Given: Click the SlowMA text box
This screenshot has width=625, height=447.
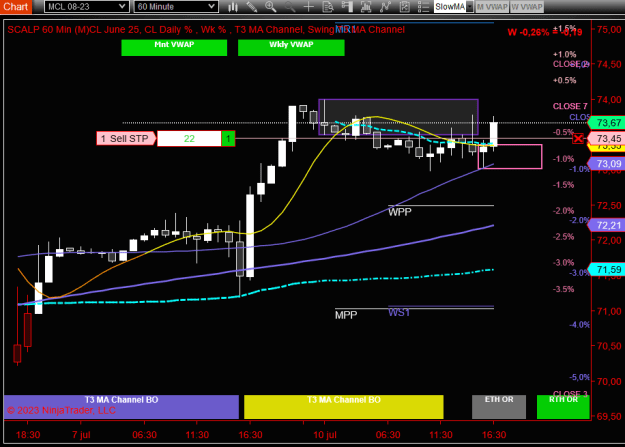Looking at the screenshot, I should point(450,7).
